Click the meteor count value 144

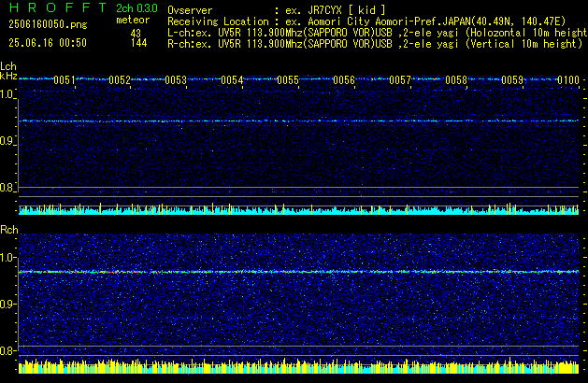click(138, 43)
